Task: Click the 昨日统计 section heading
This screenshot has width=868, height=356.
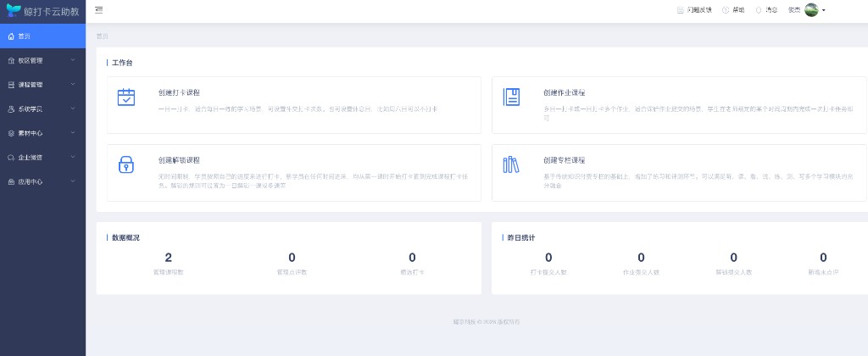Action: click(x=521, y=237)
